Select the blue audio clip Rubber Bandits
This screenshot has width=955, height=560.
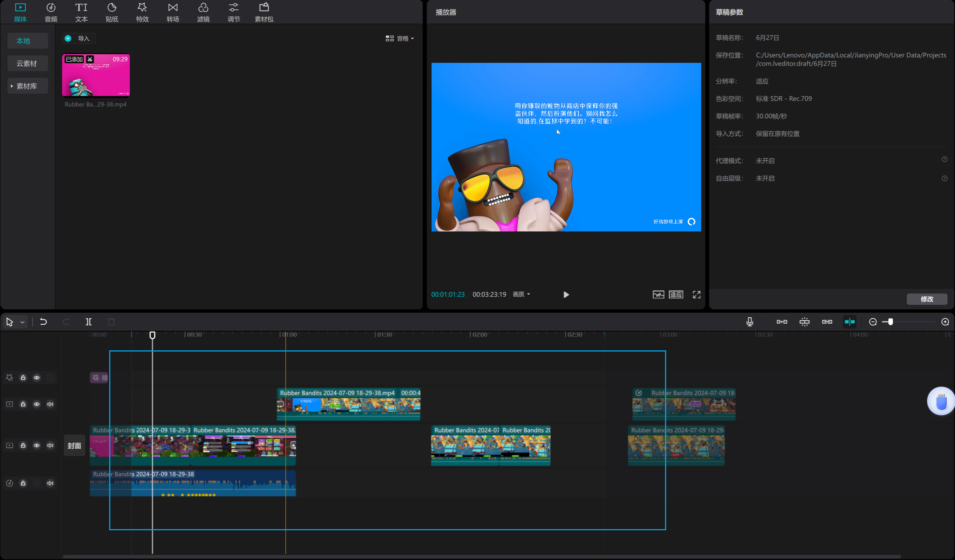tap(192, 483)
